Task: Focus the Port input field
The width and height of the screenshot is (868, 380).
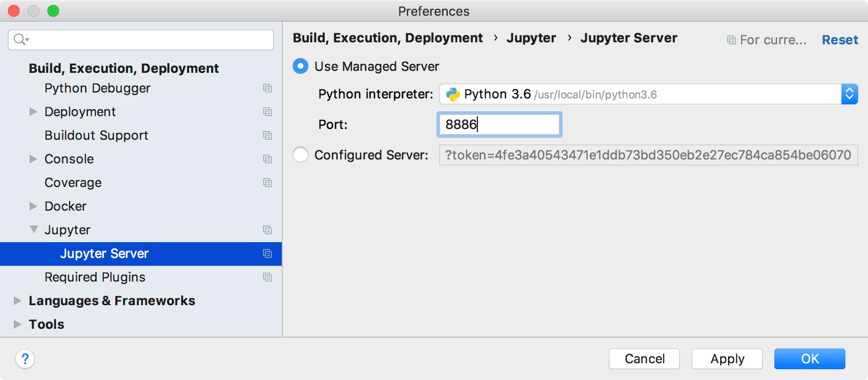Action: 500,125
